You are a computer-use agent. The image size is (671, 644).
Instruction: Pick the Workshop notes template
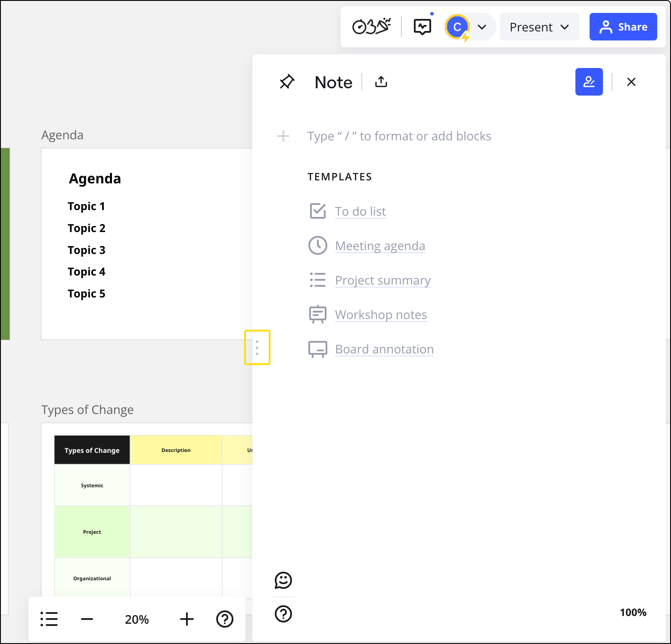tap(381, 315)
